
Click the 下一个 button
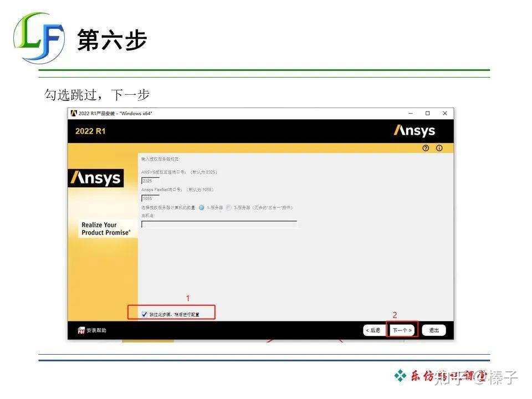(x=401, y=329)
